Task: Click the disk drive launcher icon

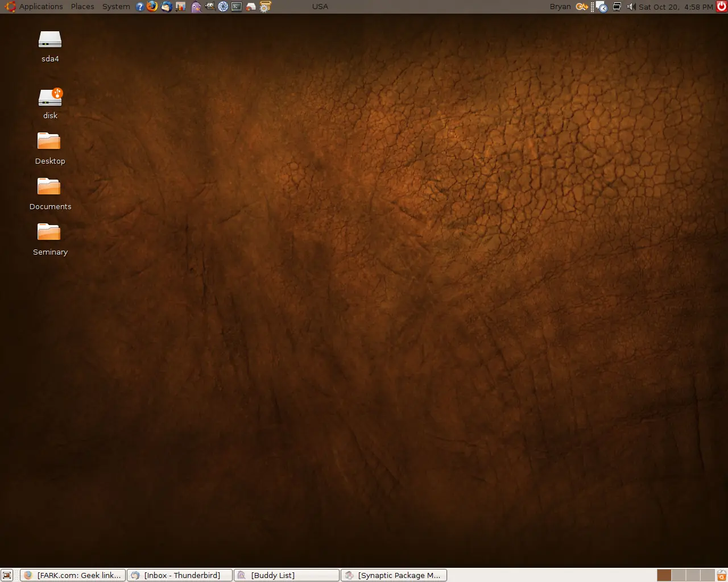Action: (251, 7)
